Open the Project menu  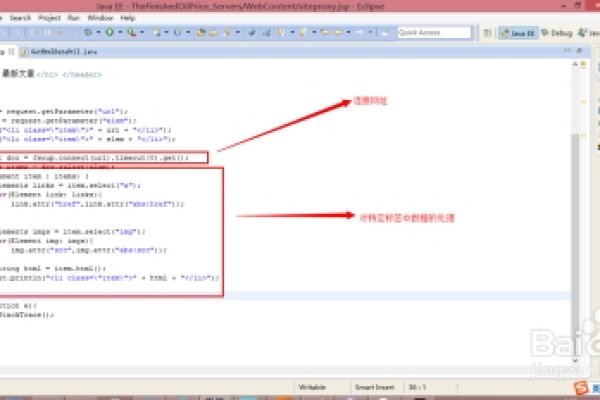point(48,18)
